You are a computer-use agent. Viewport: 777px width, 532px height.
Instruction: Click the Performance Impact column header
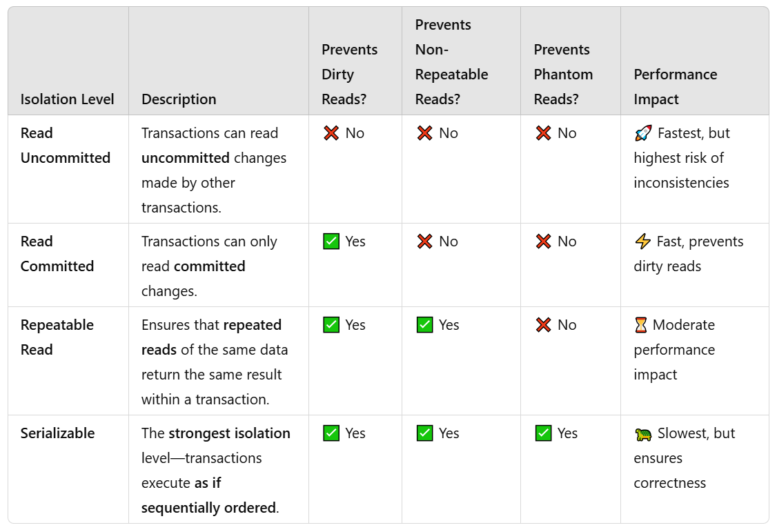pyautogui.click(x=676, y=87)
